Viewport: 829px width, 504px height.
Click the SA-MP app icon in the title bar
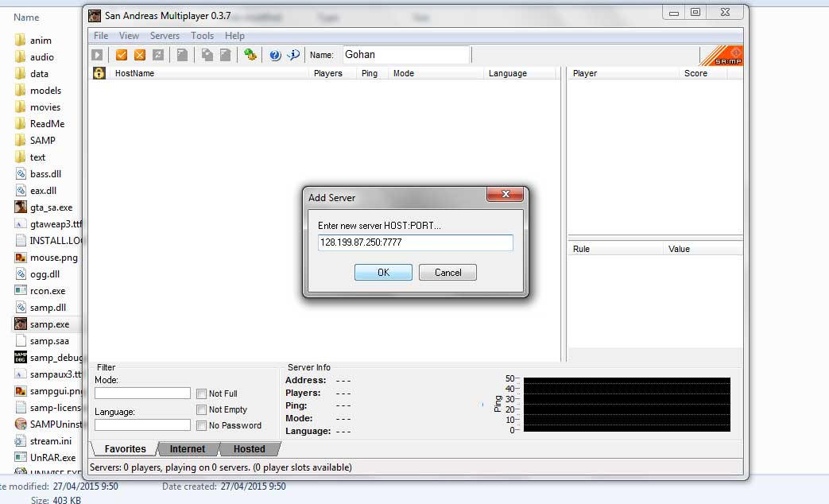coord(95,16)
